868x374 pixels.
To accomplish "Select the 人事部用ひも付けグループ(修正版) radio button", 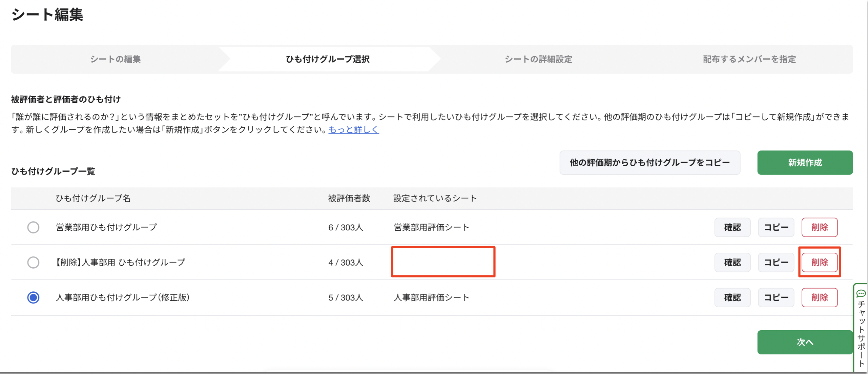I will 33,297.
